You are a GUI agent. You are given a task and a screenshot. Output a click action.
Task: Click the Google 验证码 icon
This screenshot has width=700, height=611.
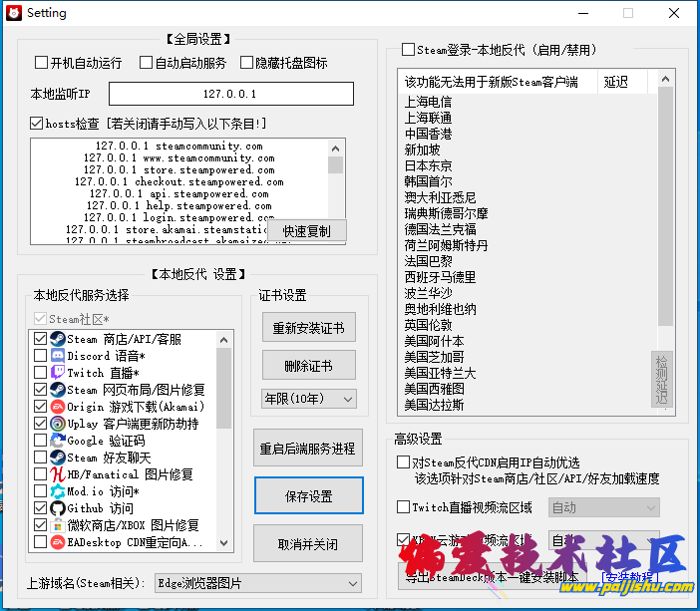58,441
